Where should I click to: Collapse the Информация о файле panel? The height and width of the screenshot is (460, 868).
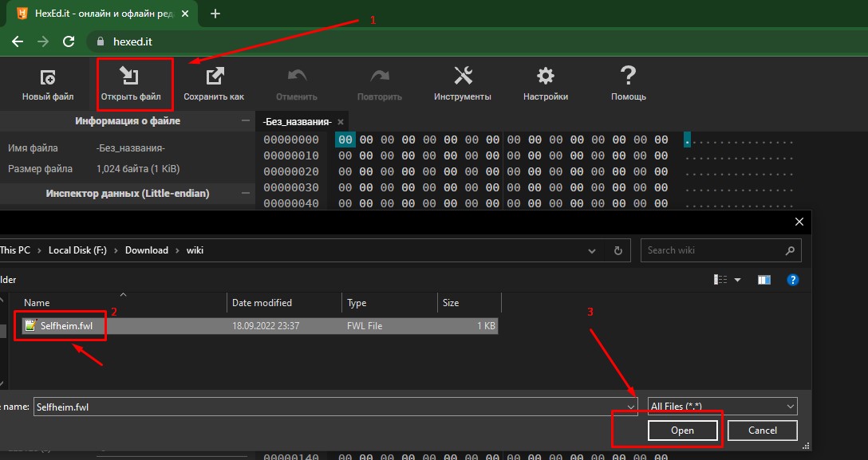click(246, 121)
